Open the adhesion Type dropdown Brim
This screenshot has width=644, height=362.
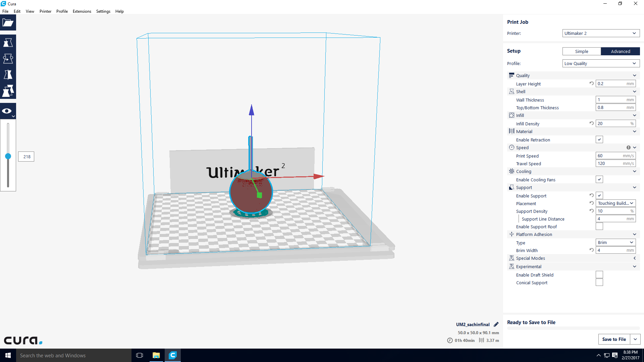pos(616,242)
